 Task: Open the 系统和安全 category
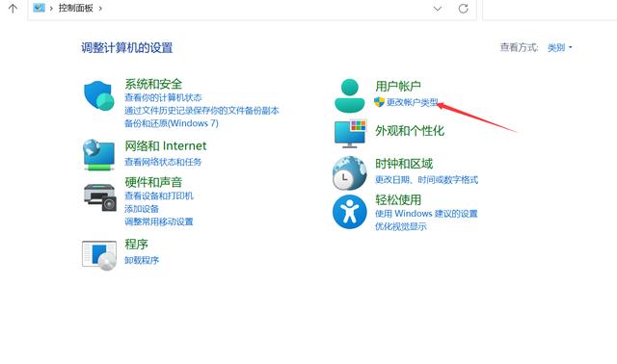click(153, 84)
